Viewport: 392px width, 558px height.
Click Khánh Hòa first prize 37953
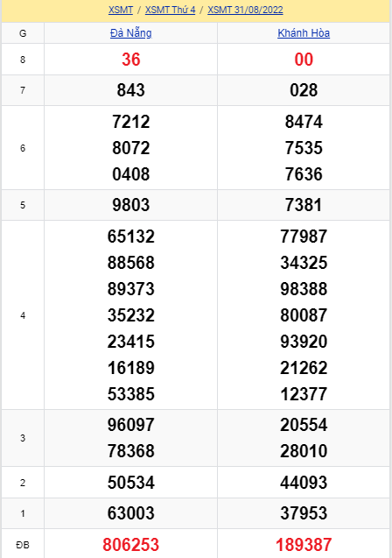click(304, 513)
